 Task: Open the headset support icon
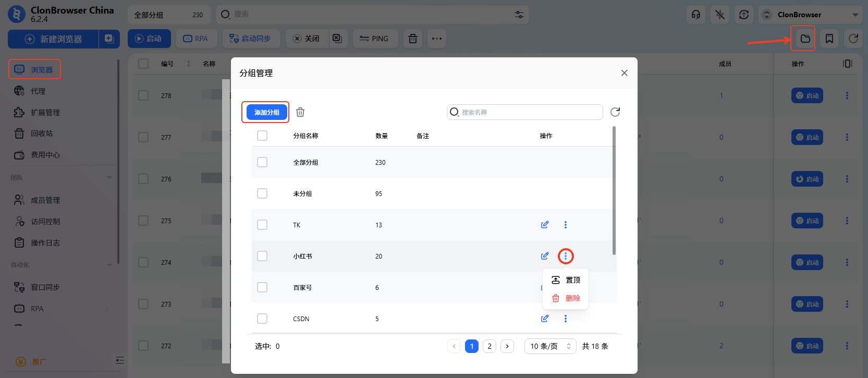click(696, 15)
